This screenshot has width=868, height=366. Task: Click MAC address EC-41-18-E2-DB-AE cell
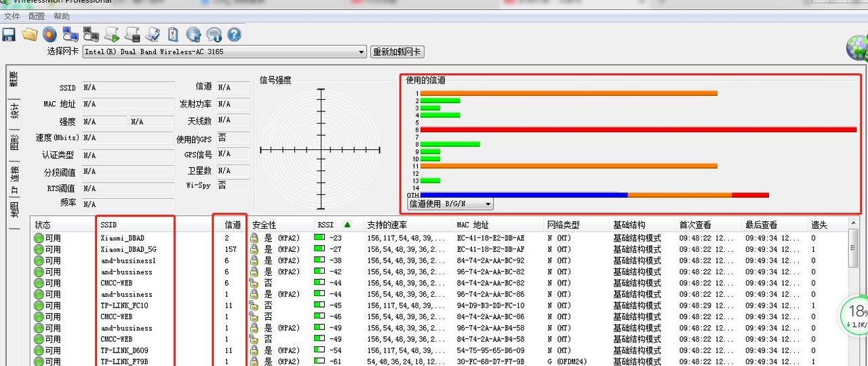490,238
